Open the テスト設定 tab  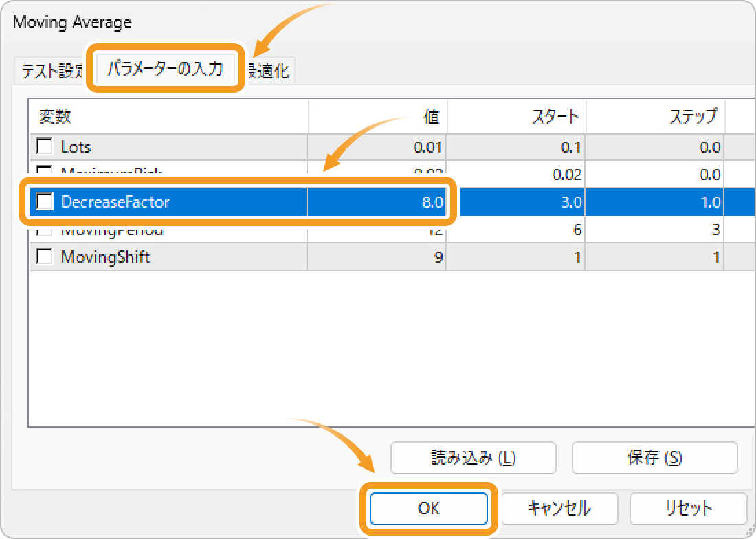tap(53, 71)
